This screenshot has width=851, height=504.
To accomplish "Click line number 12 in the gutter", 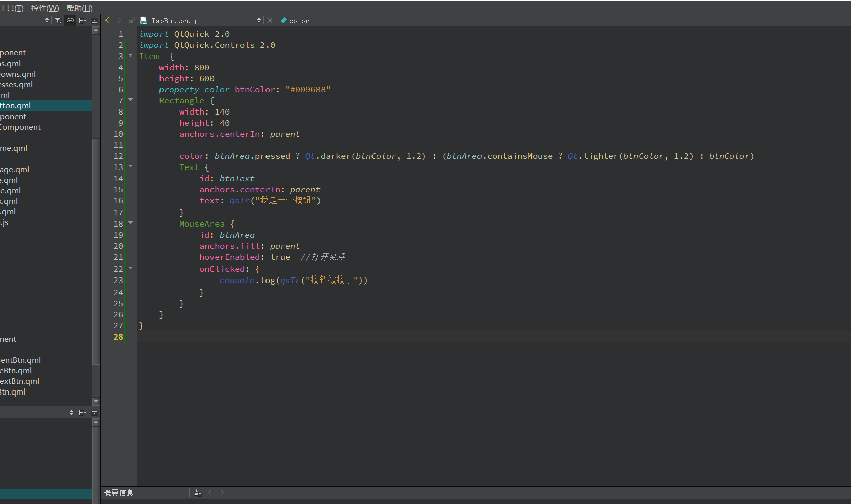I will (x=118, y=156).
